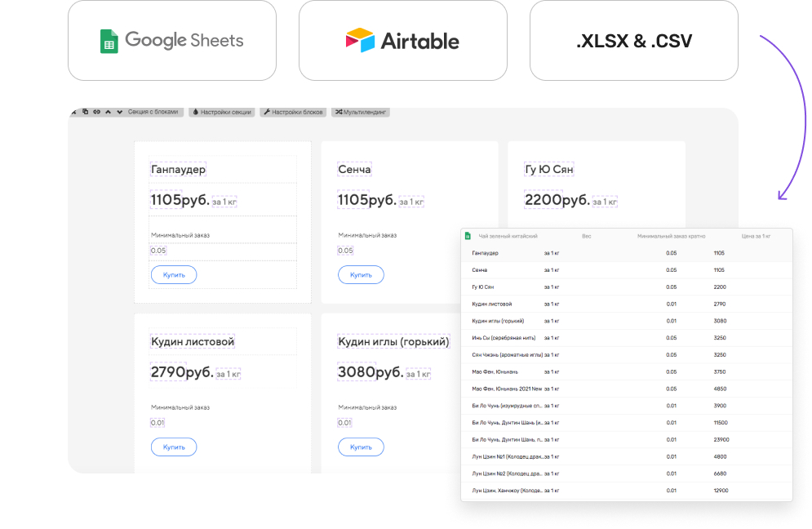Click the 2200руб. price on Гу Ю Сян card
Viewport: 812px width, 529px height.
[x=557, y=200]
